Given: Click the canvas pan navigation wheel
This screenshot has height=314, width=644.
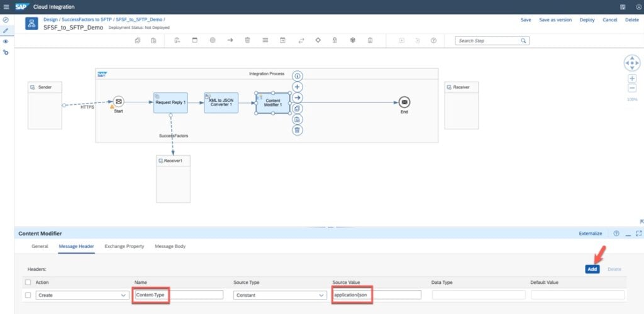Looking at the screenshot, I should pos(631,63).
